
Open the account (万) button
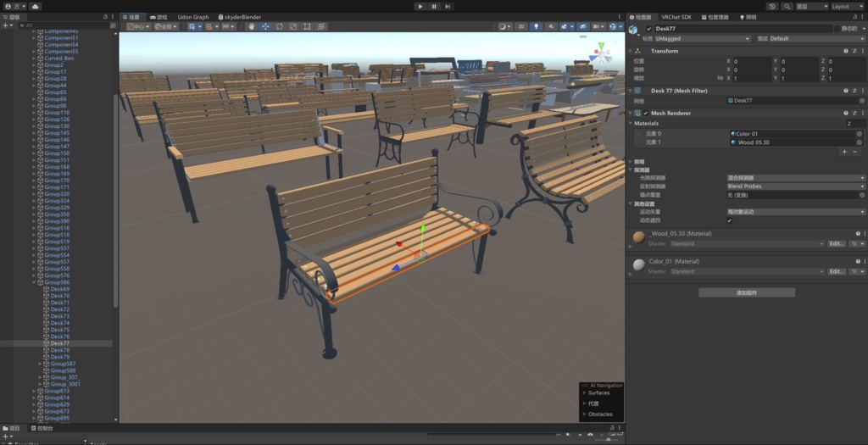[15, 7]
